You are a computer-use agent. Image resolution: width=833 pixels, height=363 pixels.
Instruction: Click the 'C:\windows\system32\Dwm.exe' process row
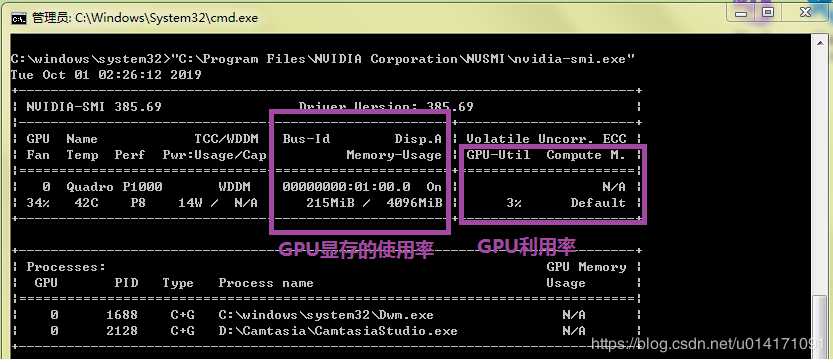point(326,315)
